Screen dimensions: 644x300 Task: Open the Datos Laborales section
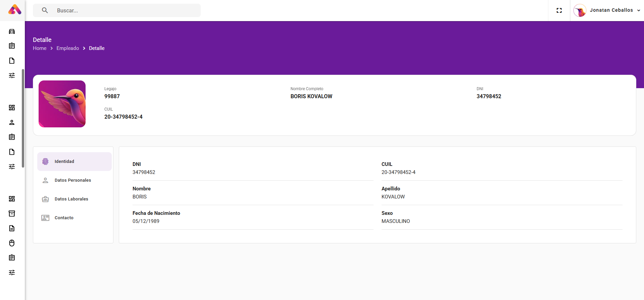point(71,199)
